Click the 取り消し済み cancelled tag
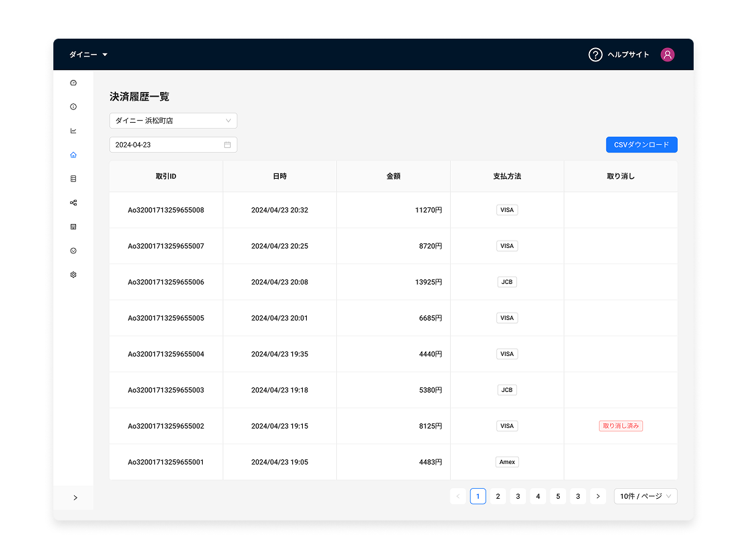747x560 pixels. tap(621, 426)
